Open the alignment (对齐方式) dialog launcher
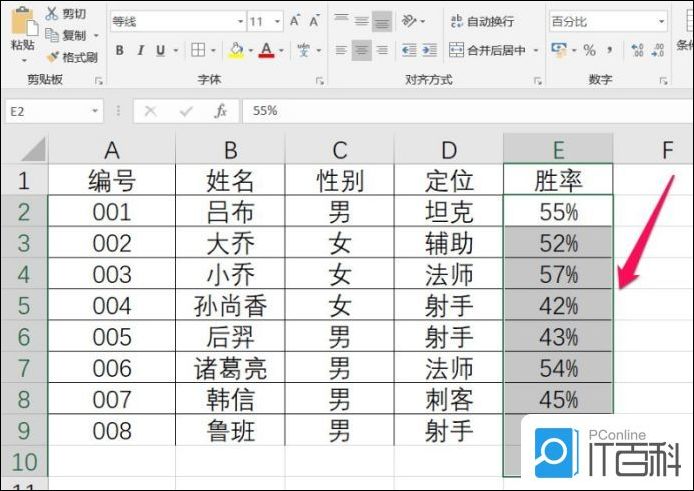This screenshot has width=694, height=491. pyautogui.click(x=538, y=81)
